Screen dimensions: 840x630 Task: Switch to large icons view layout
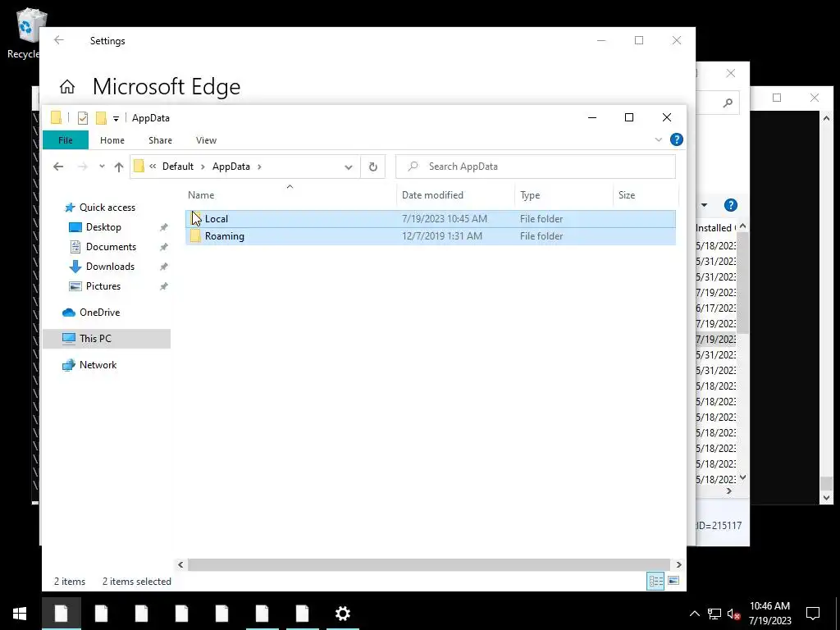[x=673, y=582]
